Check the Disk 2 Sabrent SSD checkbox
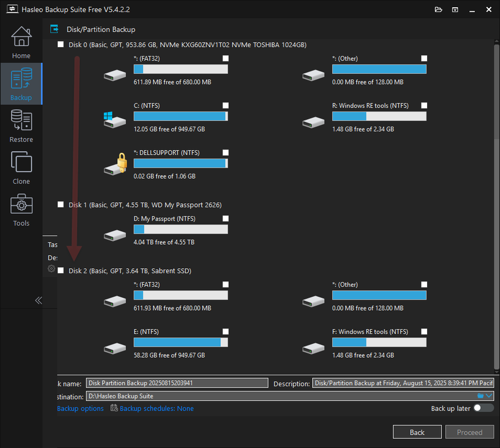Screen dimensions: 500x448 (61, 270)
